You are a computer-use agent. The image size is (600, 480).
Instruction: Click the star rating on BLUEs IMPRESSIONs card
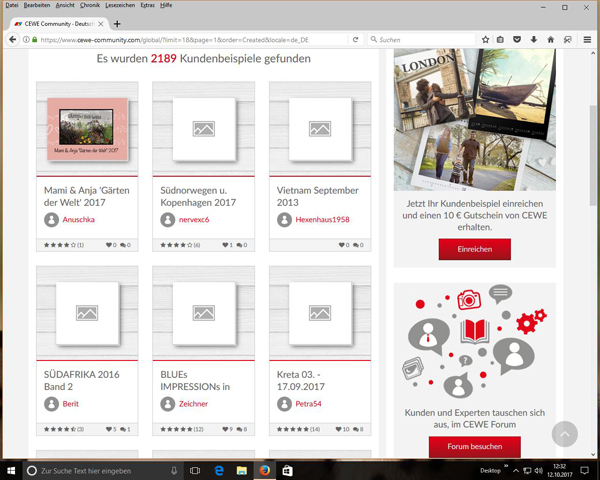click(x=177, y=429)
